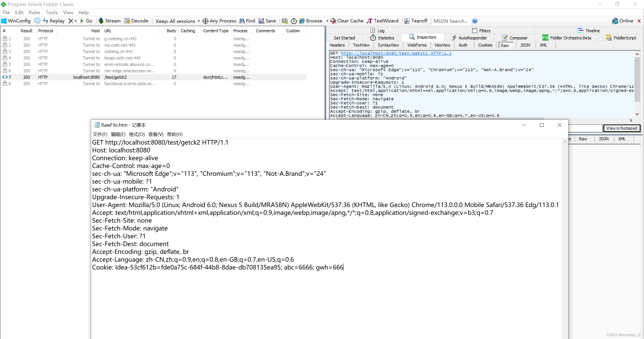Enable the Filters checkbox

pyautogui.click(x=474, y=30)
